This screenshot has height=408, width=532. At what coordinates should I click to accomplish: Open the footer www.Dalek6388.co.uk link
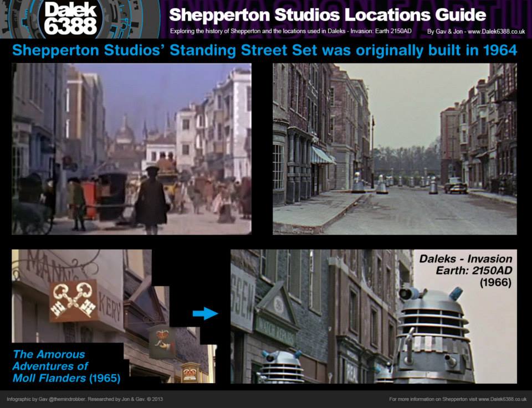point(502,399)
